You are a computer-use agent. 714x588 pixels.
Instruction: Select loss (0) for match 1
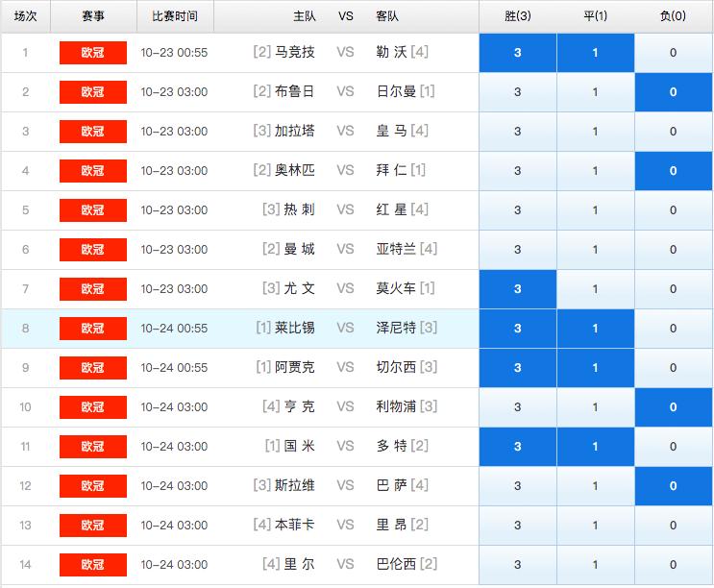[673, 53]
